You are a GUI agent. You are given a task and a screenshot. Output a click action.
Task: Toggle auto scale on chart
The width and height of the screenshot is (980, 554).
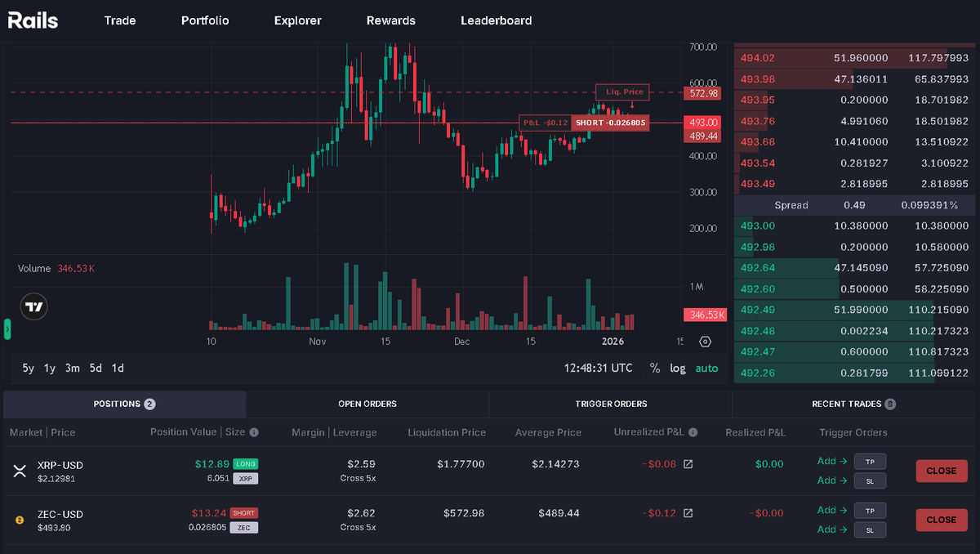point(706,369)
